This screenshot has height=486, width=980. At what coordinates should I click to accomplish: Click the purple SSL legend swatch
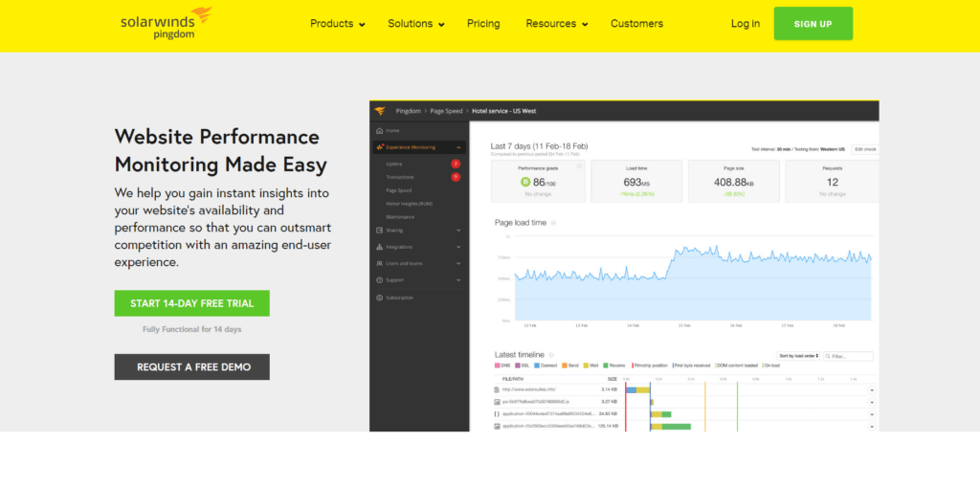[x=518, y=365]
